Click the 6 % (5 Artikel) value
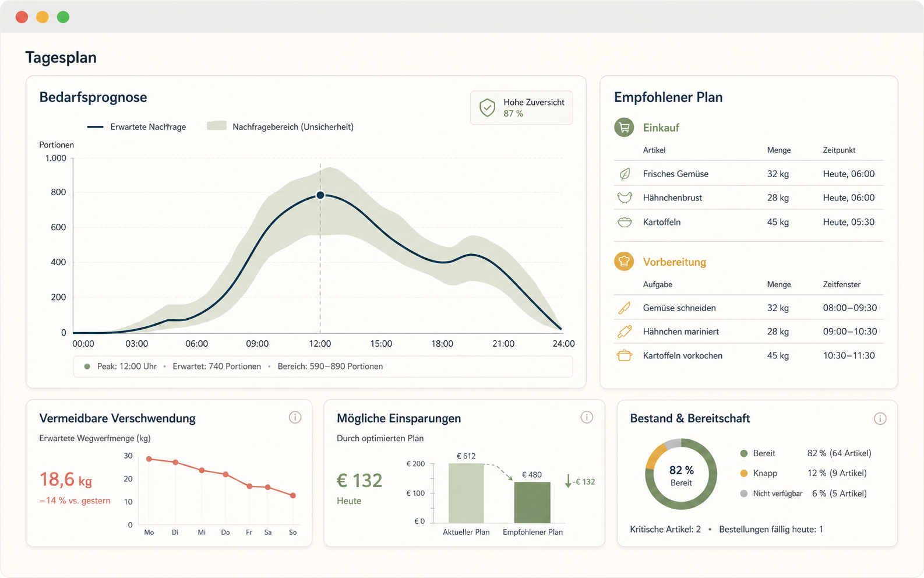 click(x=840, y=494)
